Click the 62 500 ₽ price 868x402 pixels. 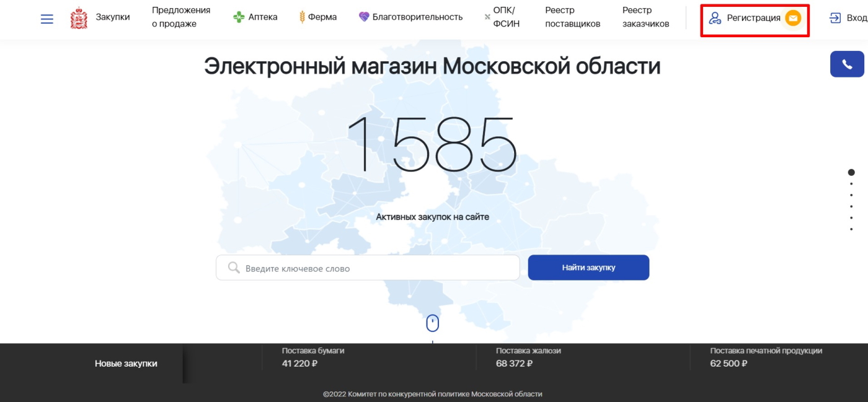pos(728,364)
